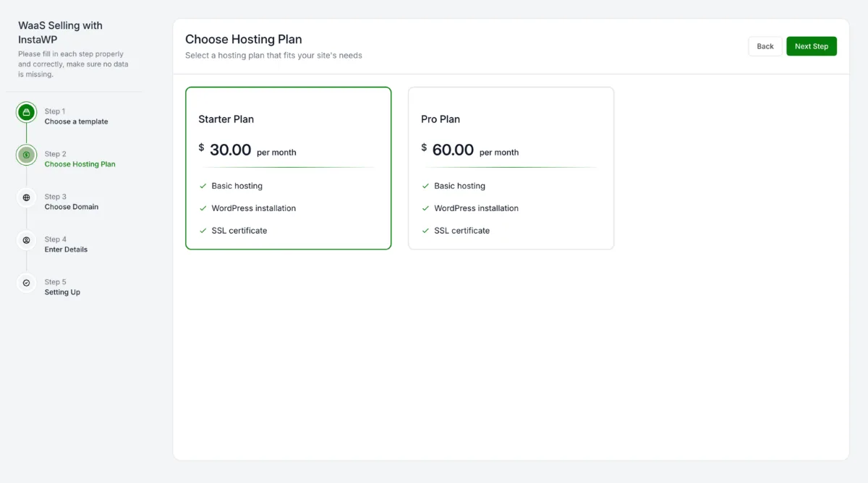Click 'Select a hosting plan' subtitle text
This screenshot has height=483, width=868.
(273, 56)
